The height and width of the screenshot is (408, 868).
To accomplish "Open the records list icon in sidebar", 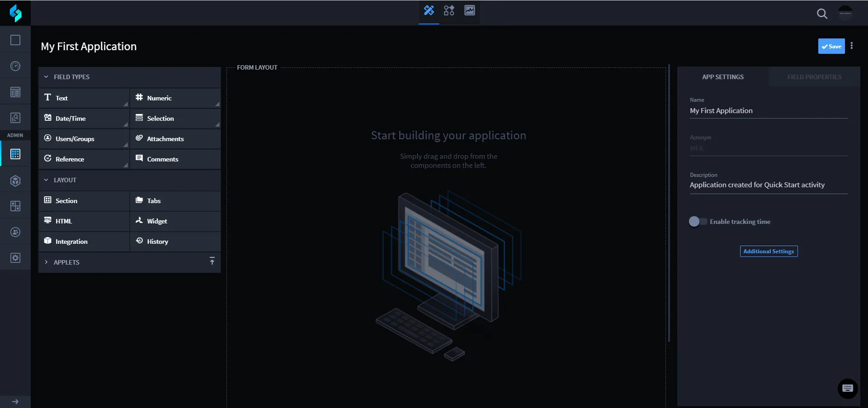I will point(15,92).
